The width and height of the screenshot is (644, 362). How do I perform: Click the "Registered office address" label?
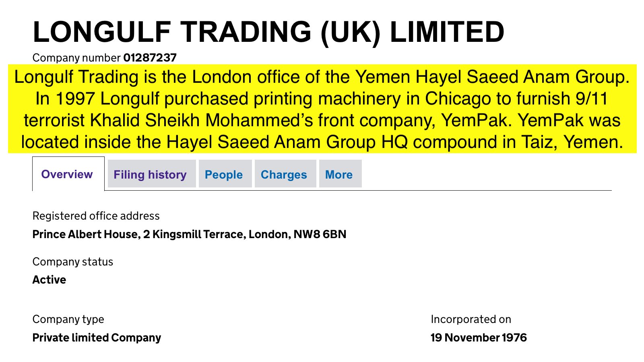click(x=96, y=216)
